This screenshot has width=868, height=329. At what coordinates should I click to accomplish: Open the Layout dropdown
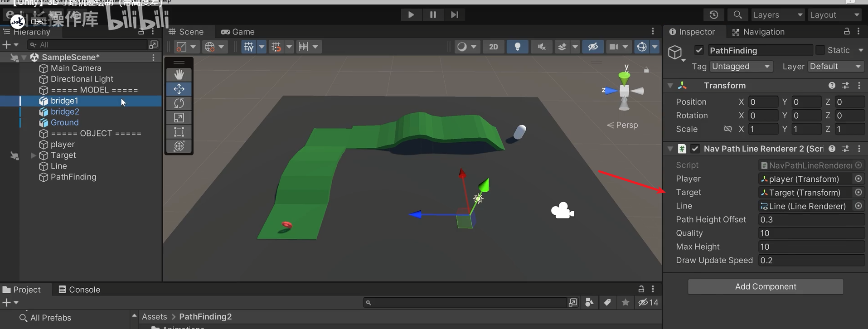click(x=834, y=15)
